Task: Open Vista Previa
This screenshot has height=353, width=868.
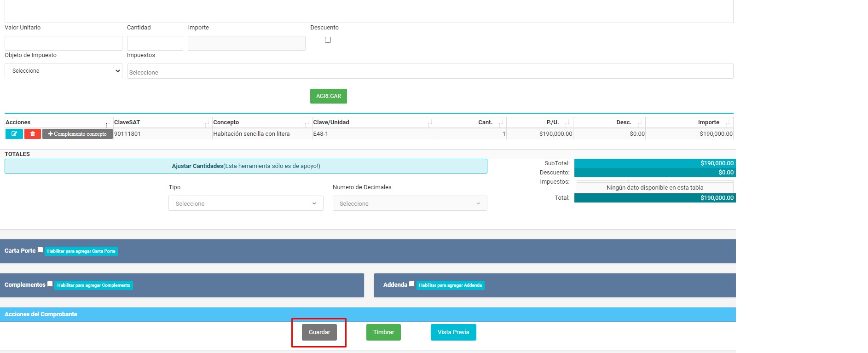Action: [453, 332]
